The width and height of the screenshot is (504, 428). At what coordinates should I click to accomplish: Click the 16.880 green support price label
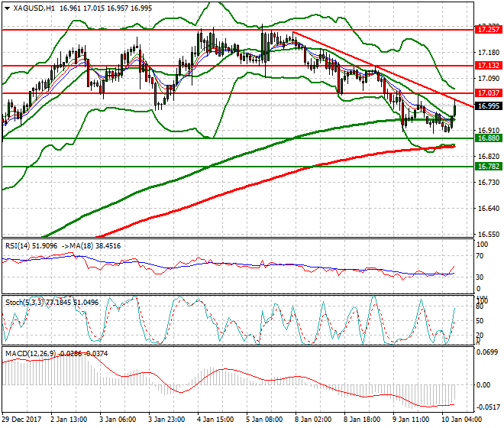coord(489,138)
